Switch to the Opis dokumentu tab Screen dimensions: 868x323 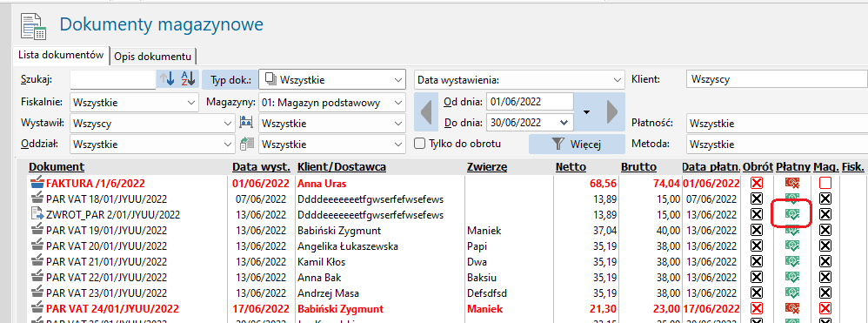pyautogui.click(x=153, y=57)
